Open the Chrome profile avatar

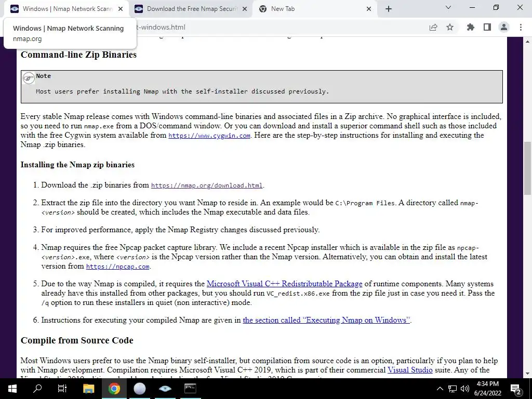[x=504, y=27]
